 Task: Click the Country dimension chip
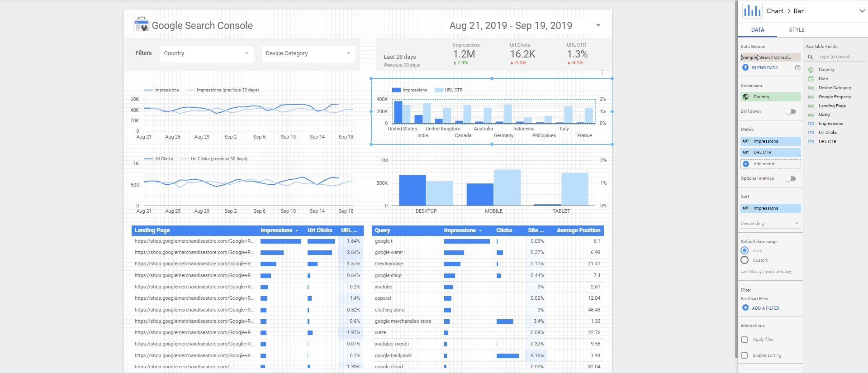(771, 97)
